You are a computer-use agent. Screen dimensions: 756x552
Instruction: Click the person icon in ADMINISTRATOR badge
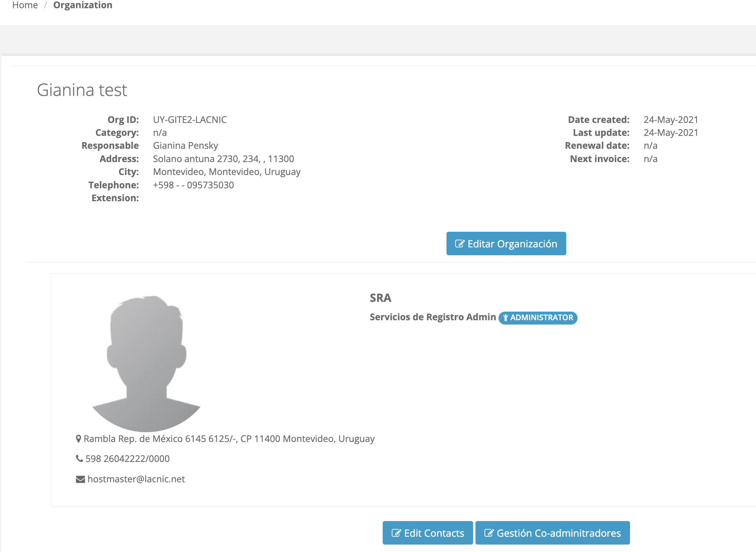pos(505,317)
